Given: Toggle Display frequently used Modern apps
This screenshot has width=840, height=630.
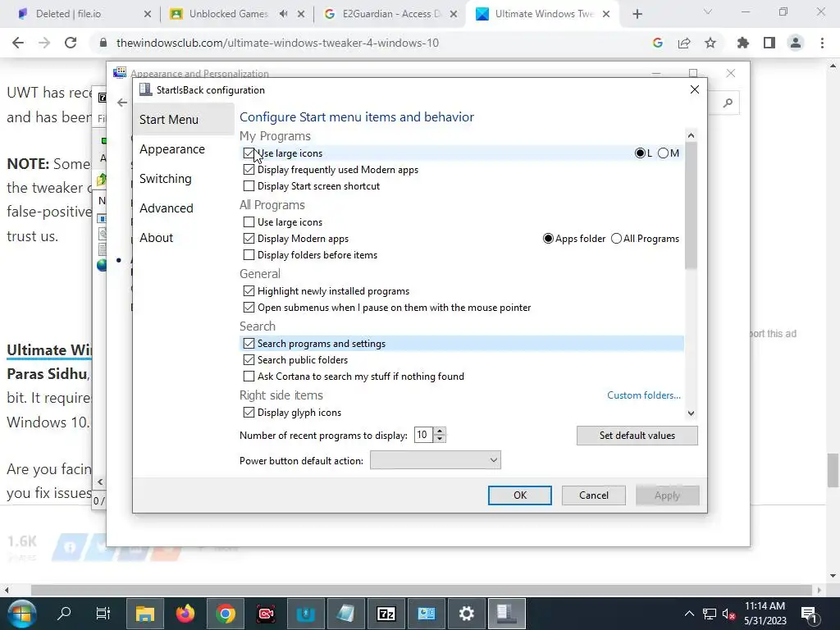Looking at the screenshot, I should (x=249, y=170).
